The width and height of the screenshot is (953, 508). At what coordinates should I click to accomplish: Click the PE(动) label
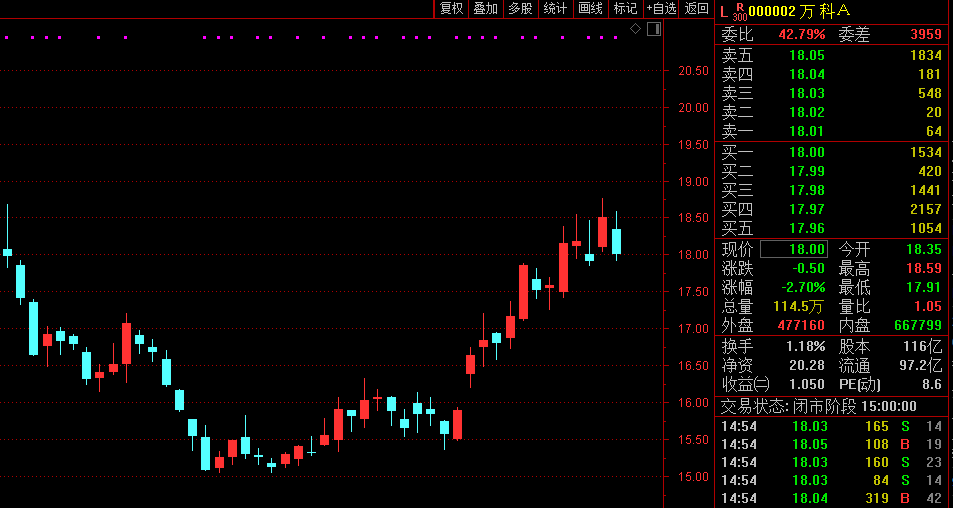(861, 384)
